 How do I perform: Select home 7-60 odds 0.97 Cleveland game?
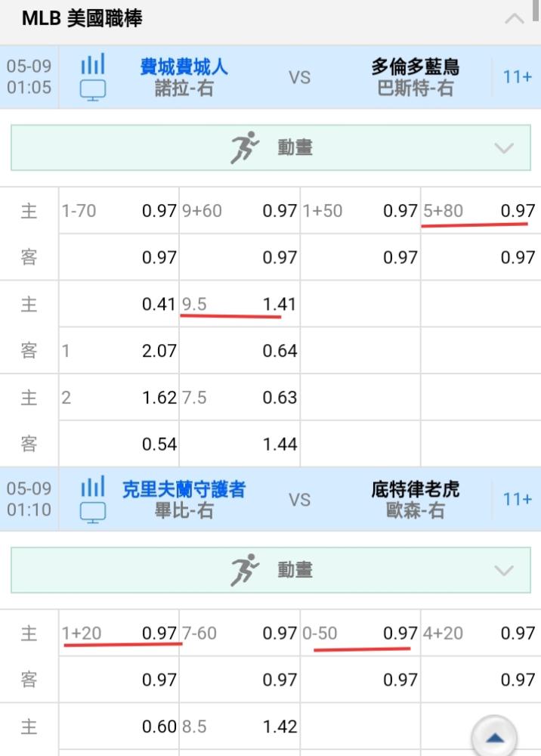(x=240, y=633)
